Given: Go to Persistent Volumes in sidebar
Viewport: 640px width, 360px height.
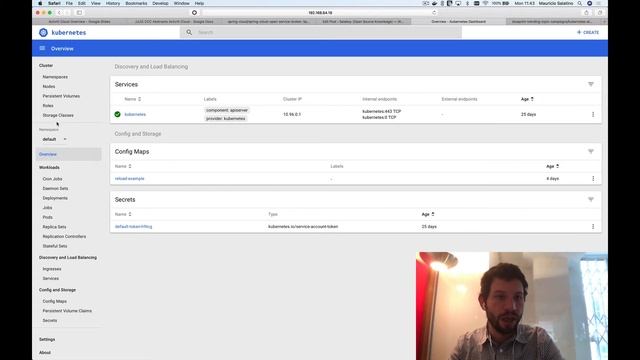Looking at the screenshot, I should 61,96.
